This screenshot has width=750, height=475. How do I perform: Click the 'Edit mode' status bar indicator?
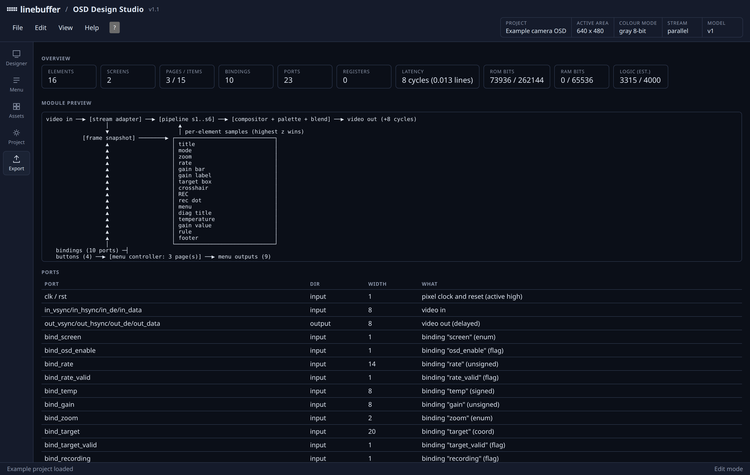(728, 469)
